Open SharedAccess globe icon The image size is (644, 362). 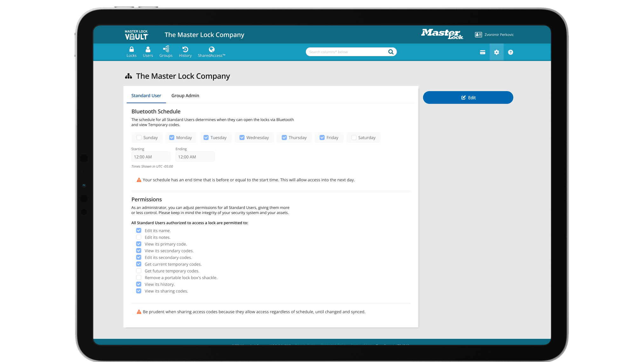tap(211, 49)
